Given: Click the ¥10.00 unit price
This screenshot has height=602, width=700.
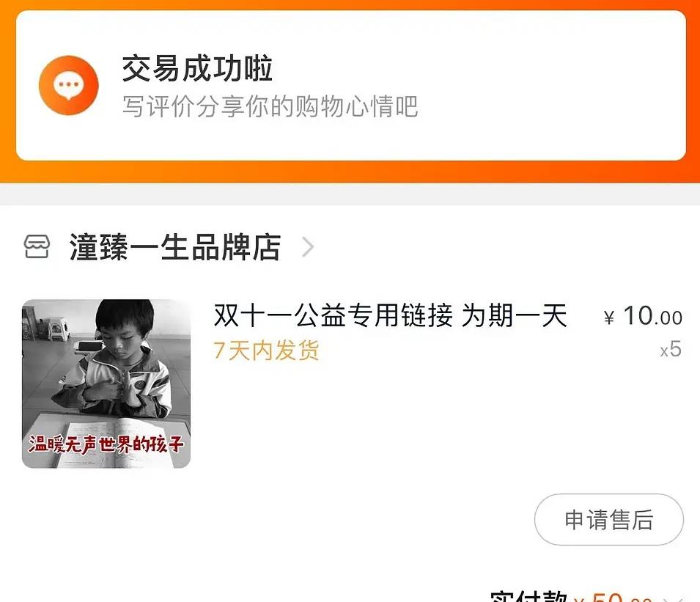Looking at the screenshot, I should click(x=643, y=316).
